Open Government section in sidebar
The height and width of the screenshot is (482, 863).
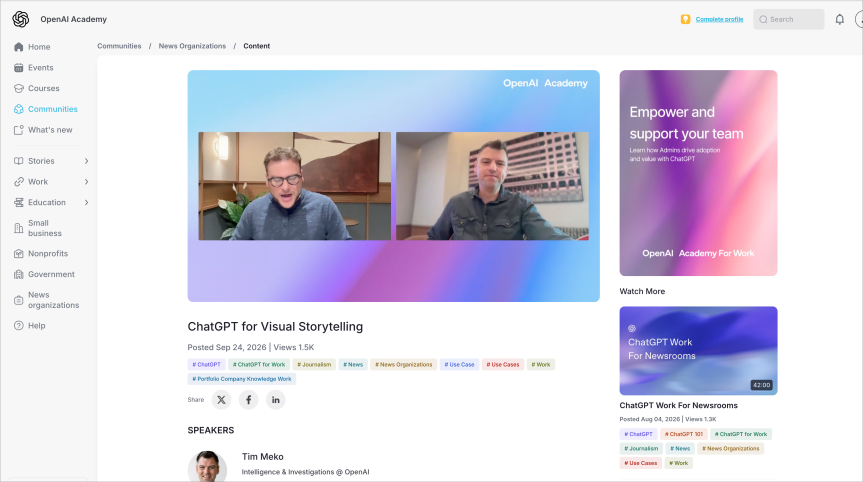pyautogui.click(x=51, y=275)
